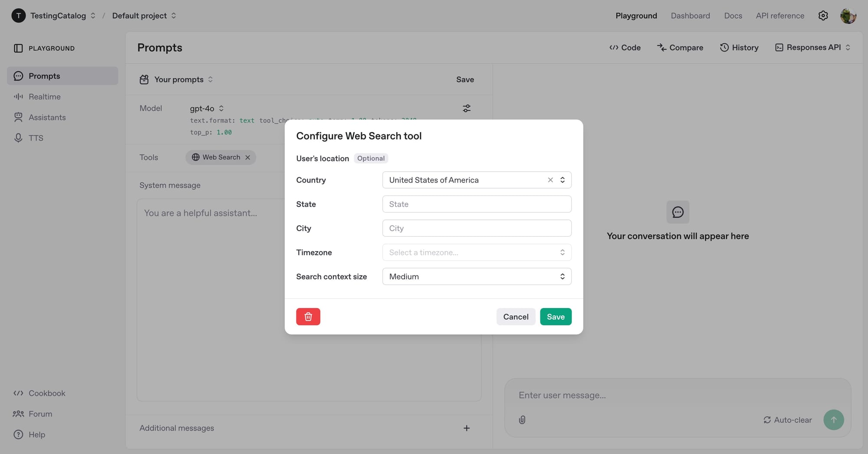Open the Search context size dropdown
Image resolution: width=868 pixels, height=454 pixels.
(477, 276)
